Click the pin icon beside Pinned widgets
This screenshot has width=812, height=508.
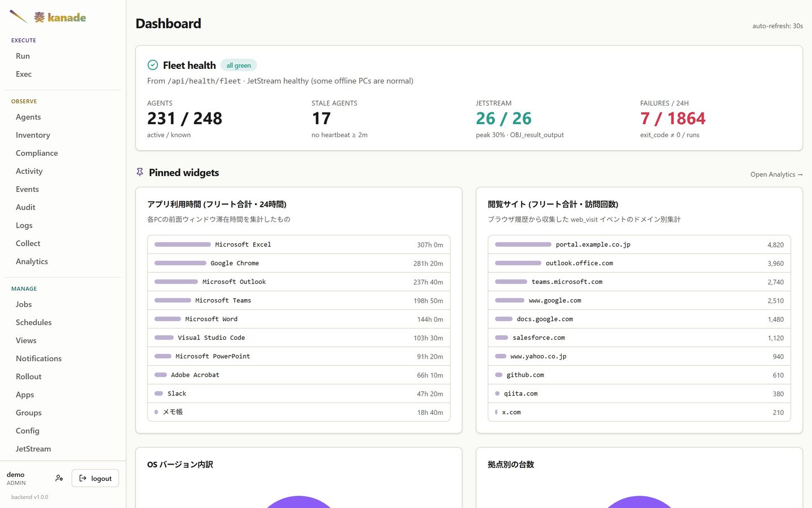point(140,172)
